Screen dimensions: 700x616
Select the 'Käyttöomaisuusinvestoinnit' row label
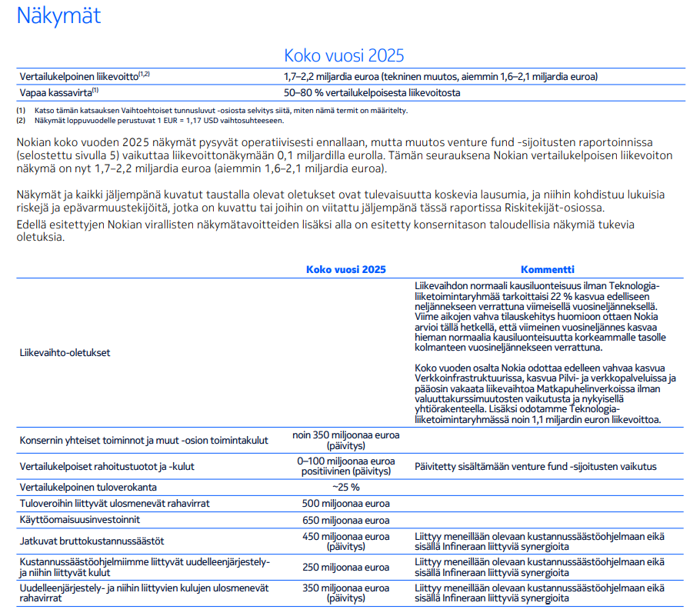pos(83,521)
